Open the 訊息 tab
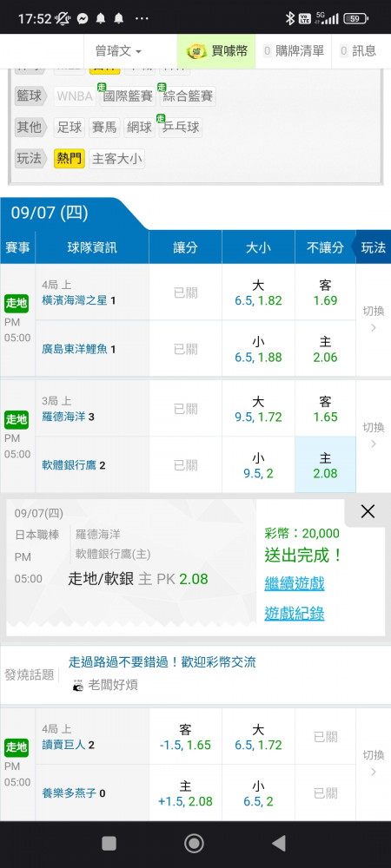The width and height of the screenshot is (391, 868). (358, 51)
